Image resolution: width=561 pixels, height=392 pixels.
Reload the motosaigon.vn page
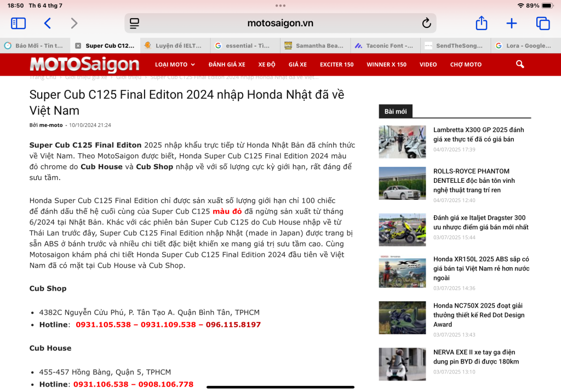[x=426, y=23]
